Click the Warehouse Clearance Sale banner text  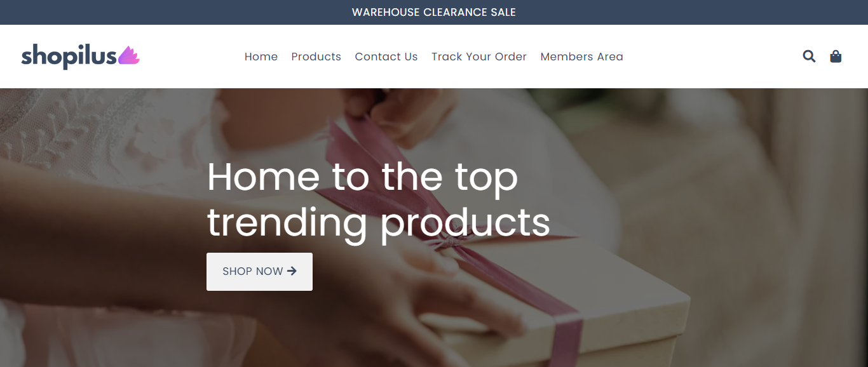click(x=434, y=12)
